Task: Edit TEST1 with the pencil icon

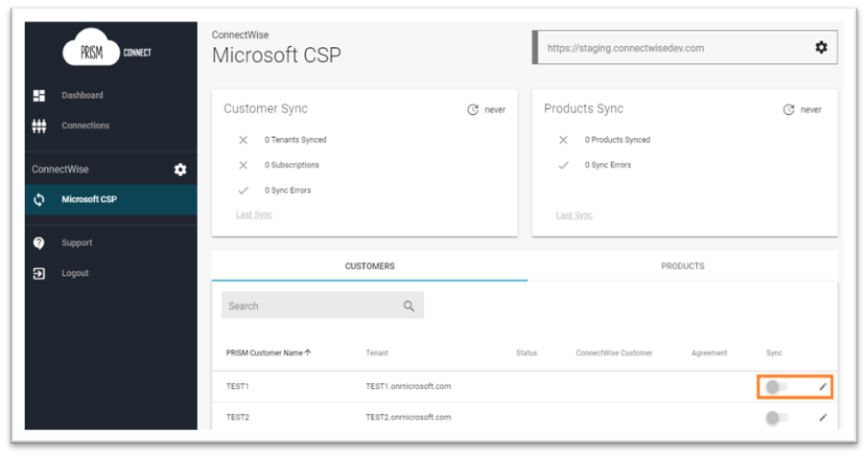Action: click(823, 387)
